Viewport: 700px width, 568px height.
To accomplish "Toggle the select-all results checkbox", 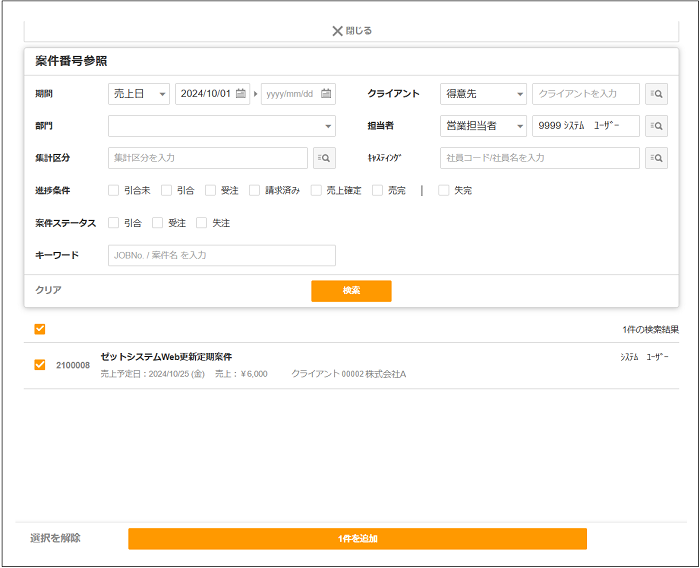I will [40, 329].
